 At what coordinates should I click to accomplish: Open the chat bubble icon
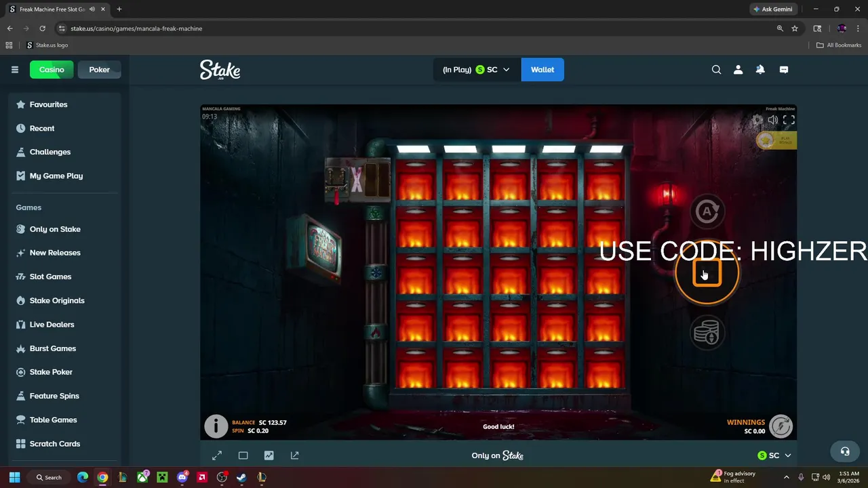[x=784, y=69]
